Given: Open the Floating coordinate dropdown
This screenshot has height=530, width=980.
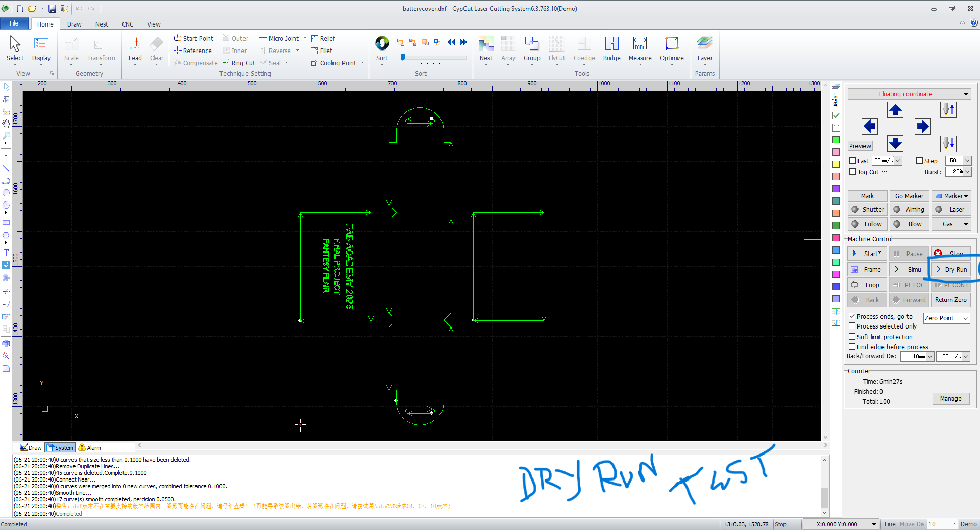Looking at the screenshot, I should (x=909, y=94).
